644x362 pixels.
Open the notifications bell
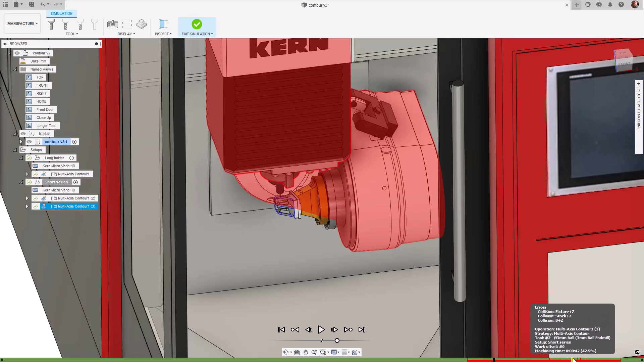tap(610, 5)
